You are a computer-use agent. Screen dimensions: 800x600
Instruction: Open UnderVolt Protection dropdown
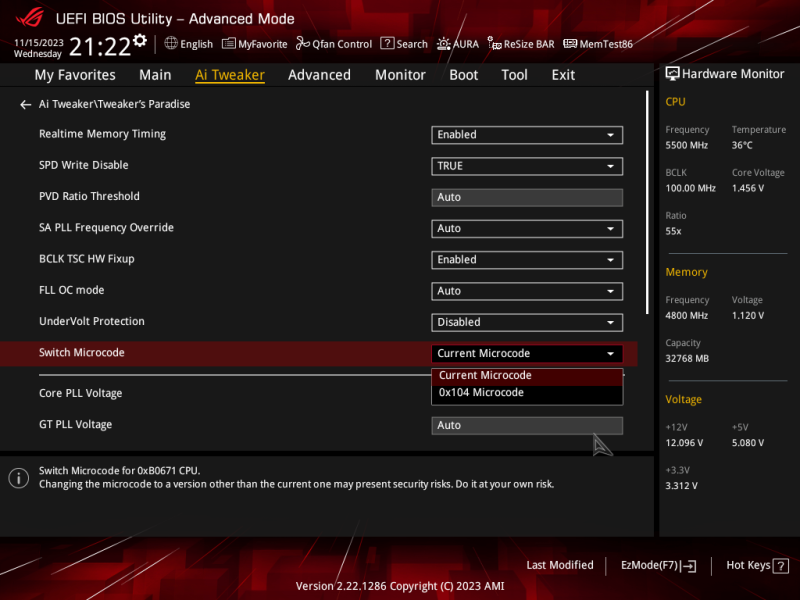(527, 322)
